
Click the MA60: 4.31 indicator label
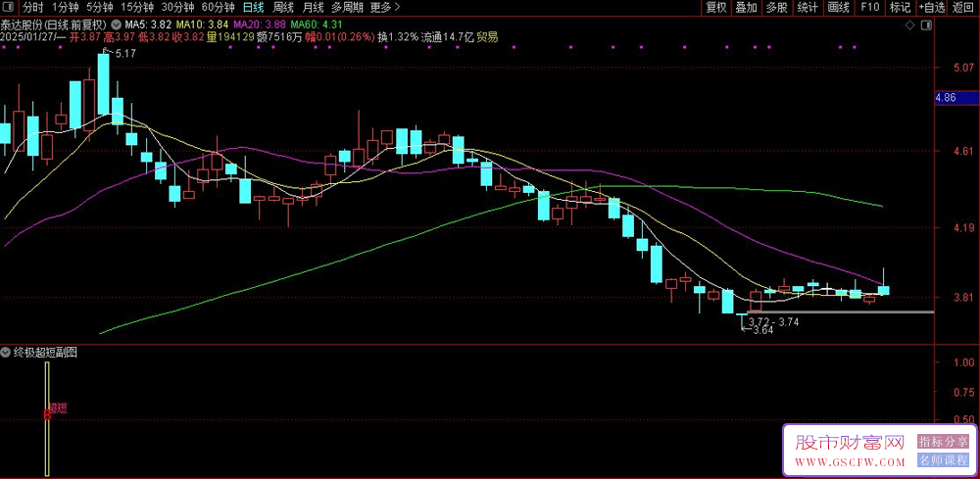coord(317,25)
